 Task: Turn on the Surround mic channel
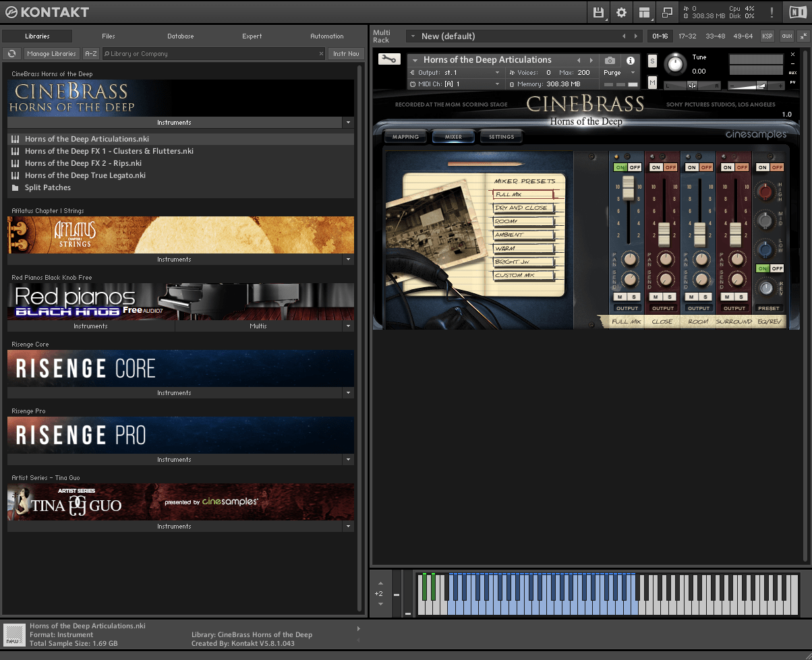(727, 167)
